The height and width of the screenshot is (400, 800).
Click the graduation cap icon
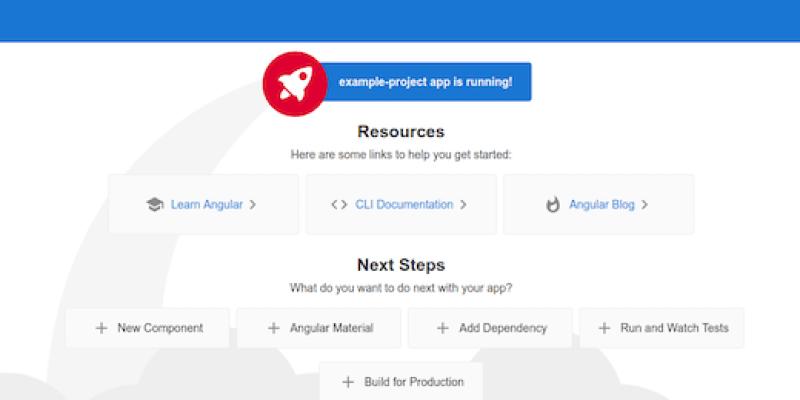point(154,204)
